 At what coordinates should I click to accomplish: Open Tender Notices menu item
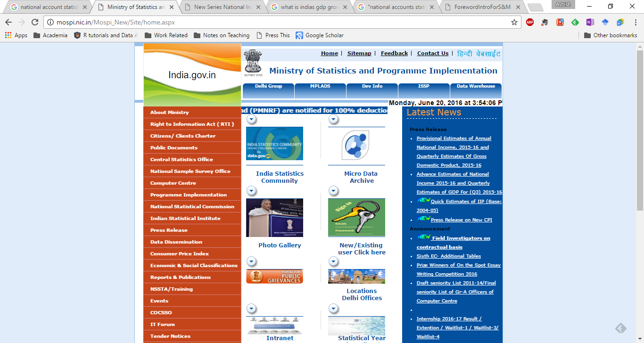192,336
